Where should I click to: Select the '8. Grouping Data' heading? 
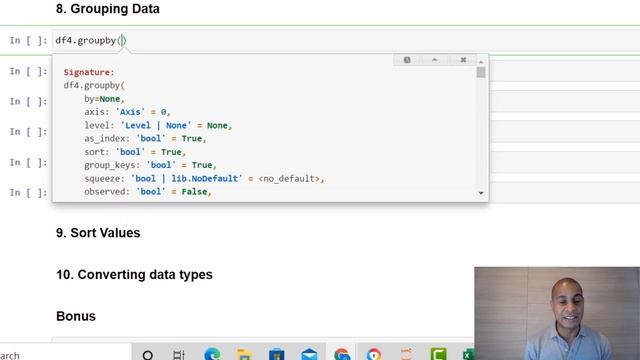click(108, 9)
